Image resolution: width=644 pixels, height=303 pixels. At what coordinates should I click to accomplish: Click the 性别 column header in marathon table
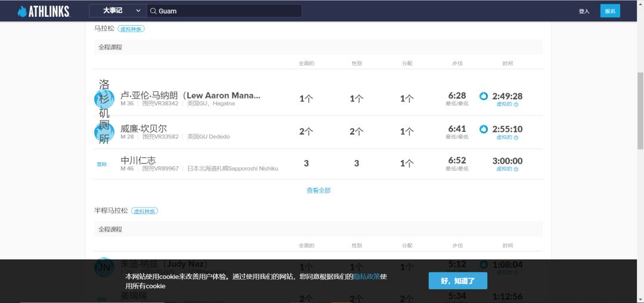pos(357,63)
